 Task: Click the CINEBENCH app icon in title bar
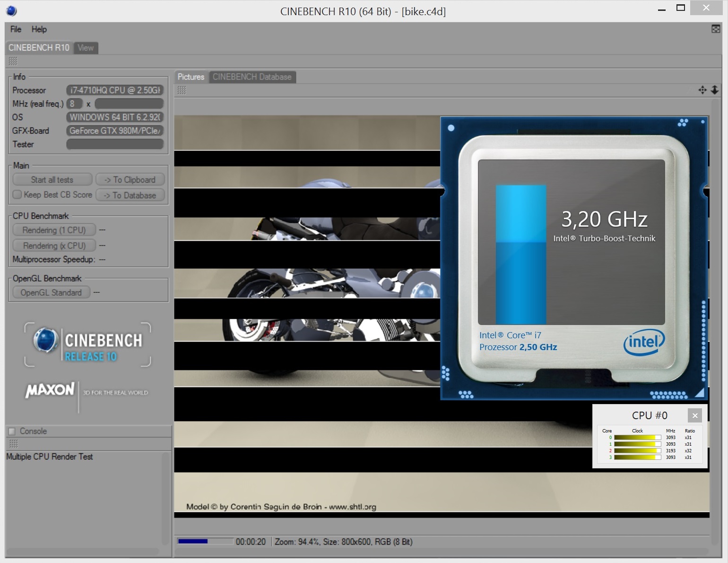click(11, 10)
